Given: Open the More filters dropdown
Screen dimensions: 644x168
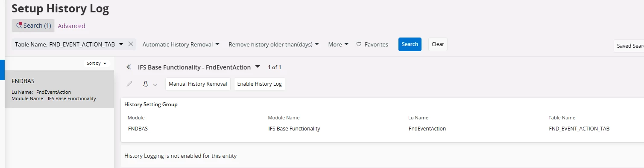Looking at the screenshot, I should (338, 44).
